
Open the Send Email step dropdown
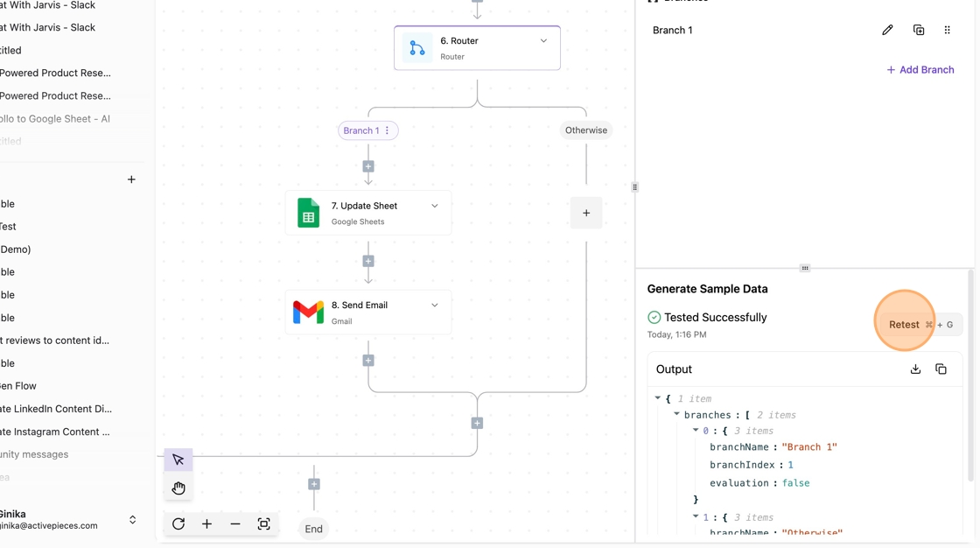pos(435,306)
